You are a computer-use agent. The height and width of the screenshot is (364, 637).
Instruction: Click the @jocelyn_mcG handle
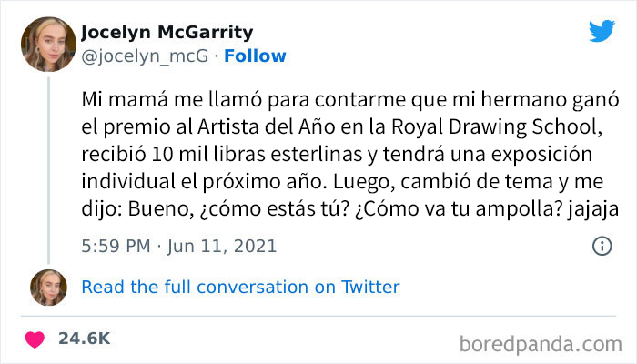pos(142,56)
